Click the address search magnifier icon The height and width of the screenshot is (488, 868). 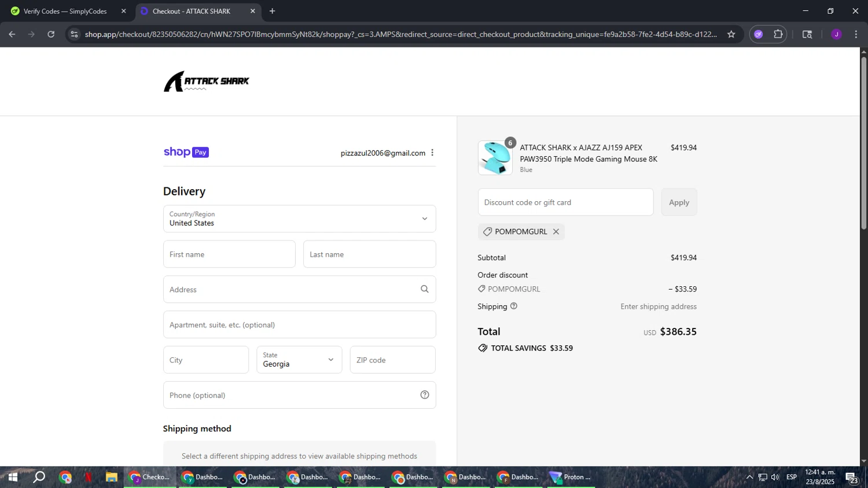point(425,289)
